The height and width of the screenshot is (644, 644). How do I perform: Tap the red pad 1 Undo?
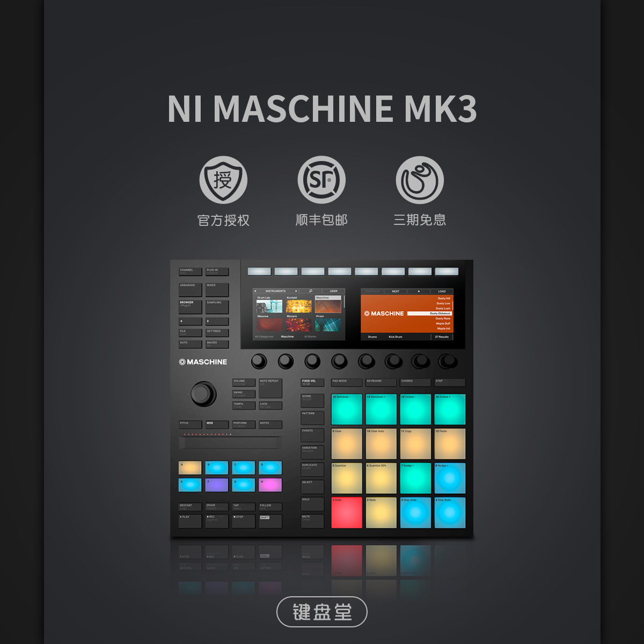coord(347,513)
